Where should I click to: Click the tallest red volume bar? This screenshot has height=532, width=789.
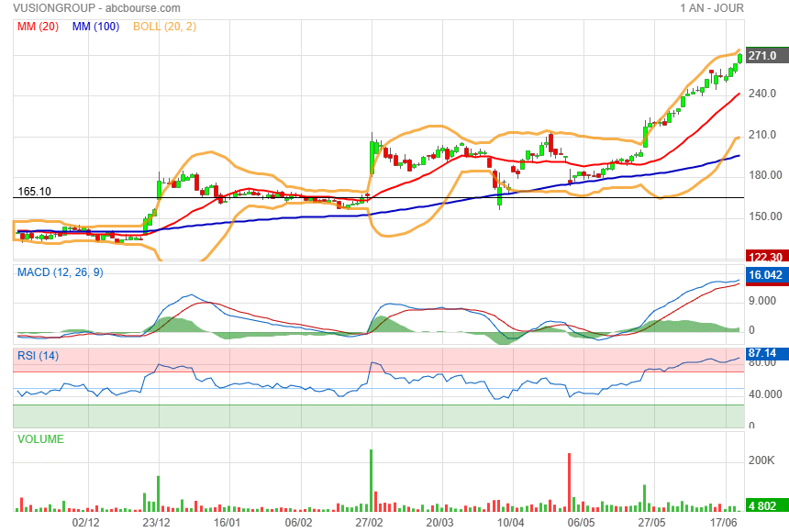coord(570,482)
